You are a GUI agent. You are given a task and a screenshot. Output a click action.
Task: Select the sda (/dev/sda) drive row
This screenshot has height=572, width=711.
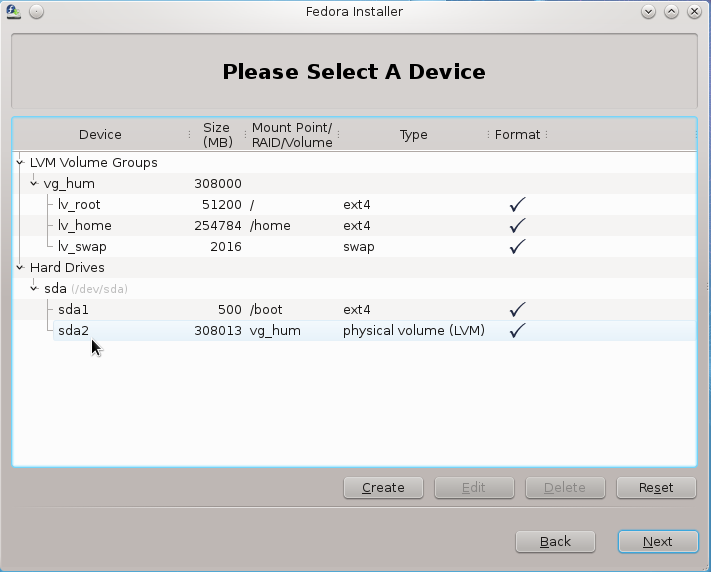point(355,288)
